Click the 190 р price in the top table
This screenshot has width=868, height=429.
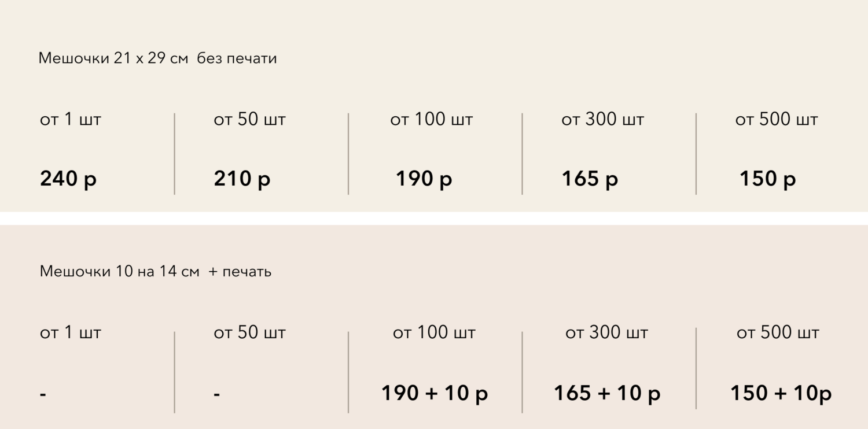424,179
